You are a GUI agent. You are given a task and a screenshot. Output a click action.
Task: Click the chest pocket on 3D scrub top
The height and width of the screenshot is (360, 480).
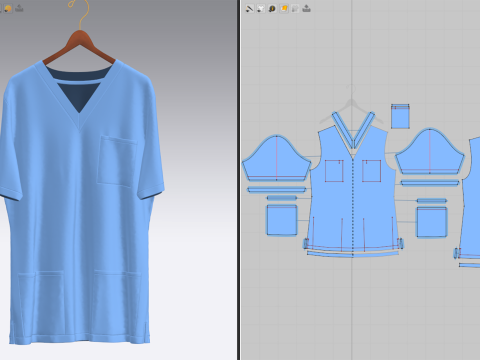click(x=117, y=161)
